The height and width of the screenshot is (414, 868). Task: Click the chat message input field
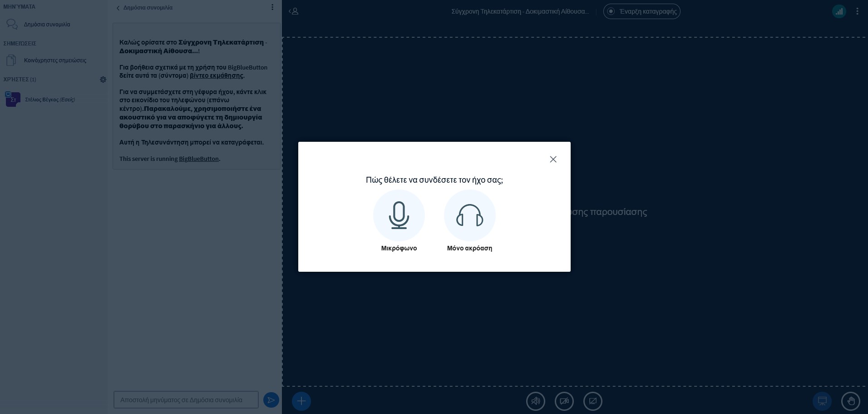[186, 400]
